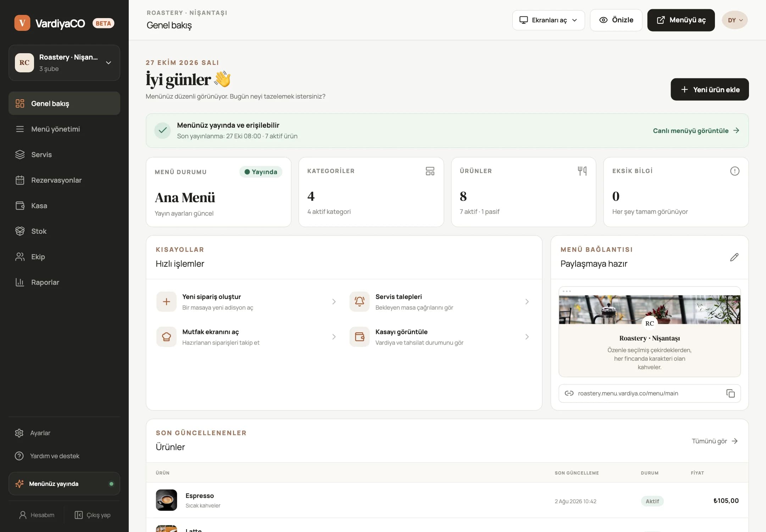
Task: Click Çıkış yap to log out
Action: point(93,515)
